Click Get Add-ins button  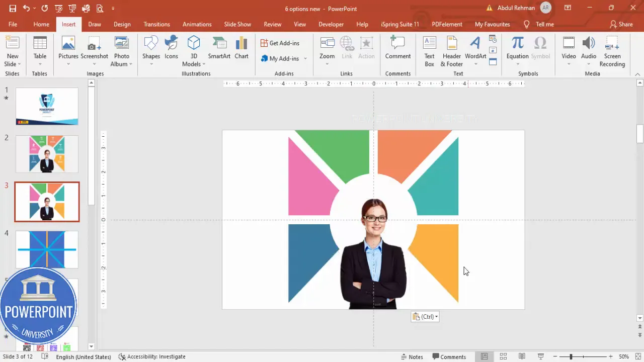pos(280,43)
